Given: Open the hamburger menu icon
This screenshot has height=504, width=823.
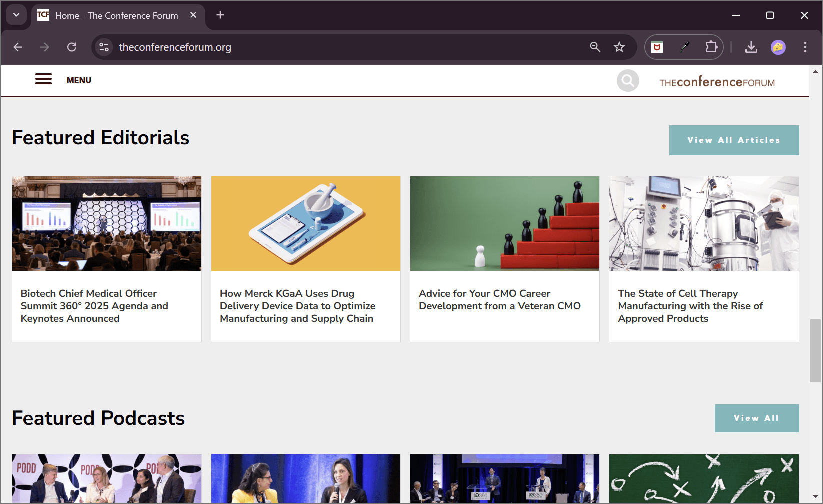Looking at the screenshot, I should 43,79.
